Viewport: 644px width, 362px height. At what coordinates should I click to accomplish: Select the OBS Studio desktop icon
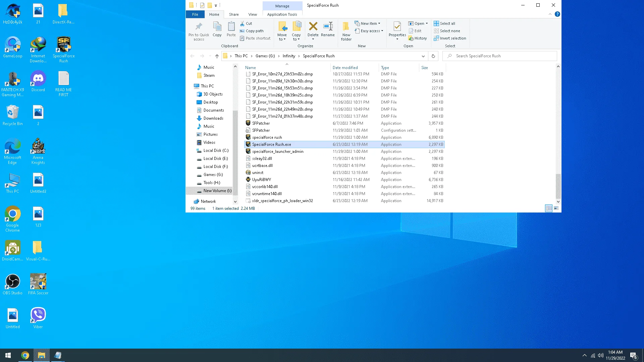(13, 284)
